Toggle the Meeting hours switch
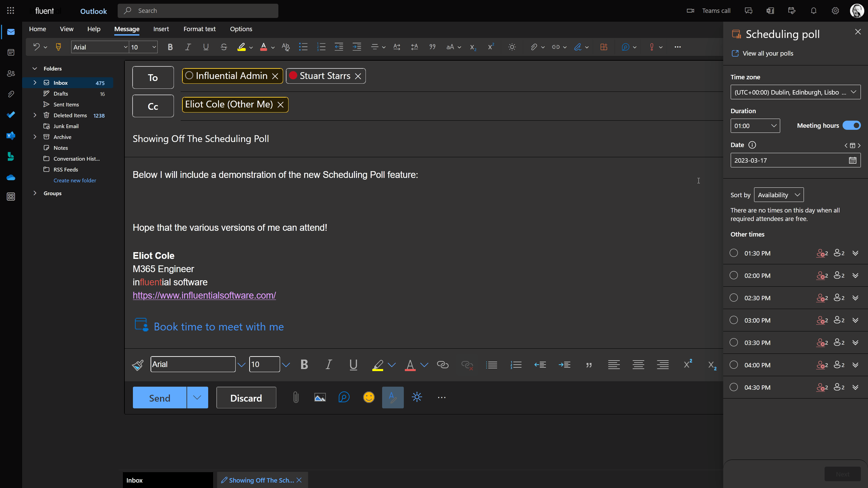The image size is (868, 488). (851, 126)
